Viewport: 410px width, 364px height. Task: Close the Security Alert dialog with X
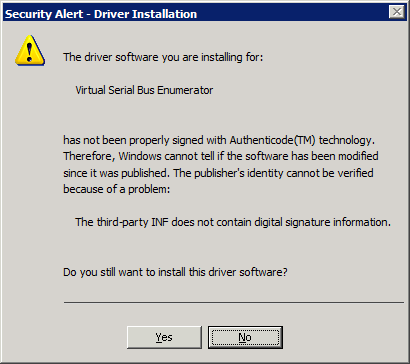click(x=397, y=13)
